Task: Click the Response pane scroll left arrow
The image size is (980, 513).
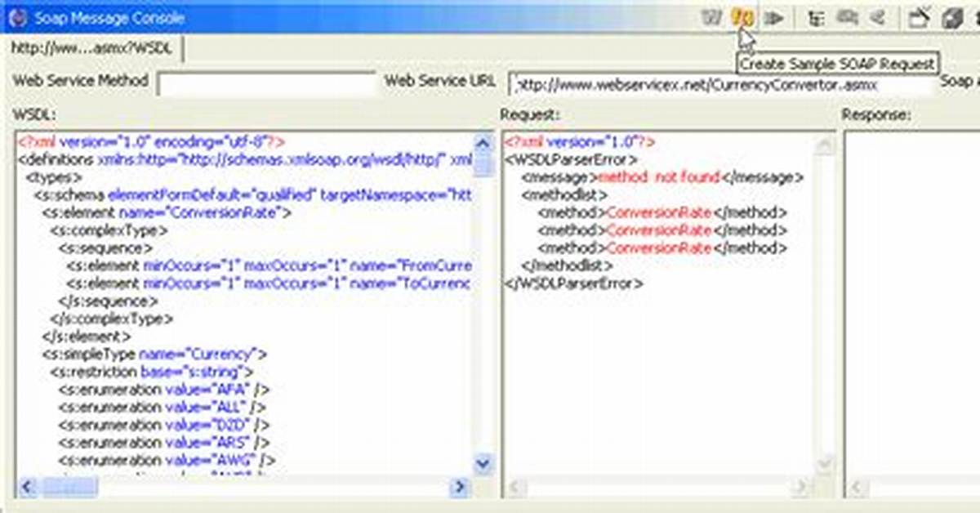Action: pyautogui.click(x=857, y=488)
